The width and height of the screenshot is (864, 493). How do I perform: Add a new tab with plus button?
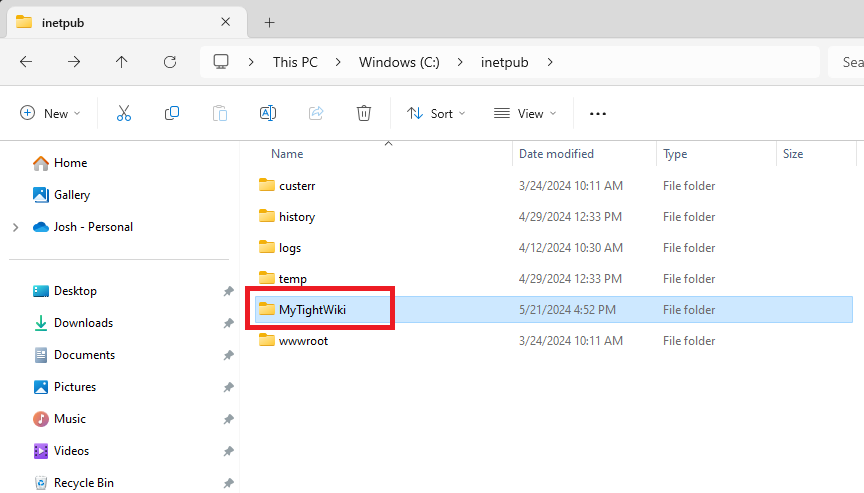269,22
